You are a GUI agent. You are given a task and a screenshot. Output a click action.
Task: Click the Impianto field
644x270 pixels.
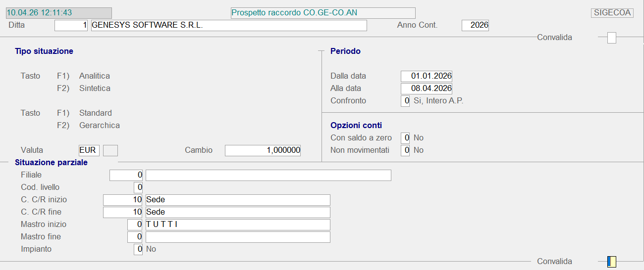(x=139, y=249)
